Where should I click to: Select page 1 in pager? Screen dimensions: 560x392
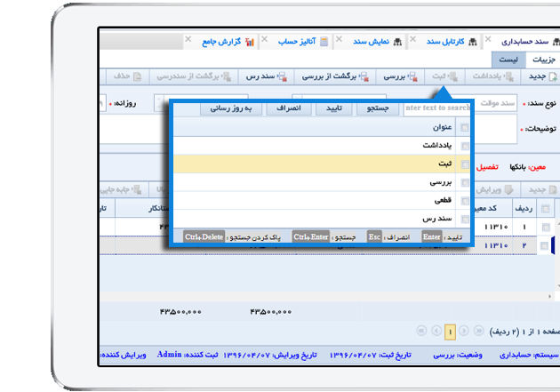click(450, 332)
